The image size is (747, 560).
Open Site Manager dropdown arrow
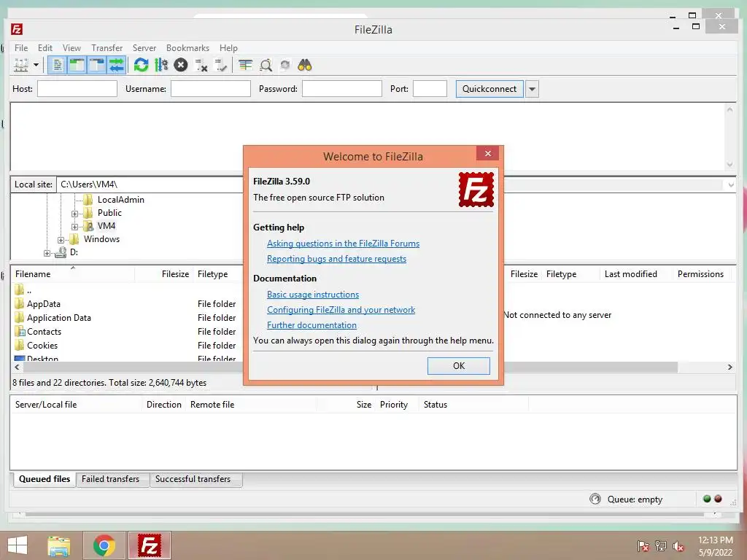(x=36, y=65)
